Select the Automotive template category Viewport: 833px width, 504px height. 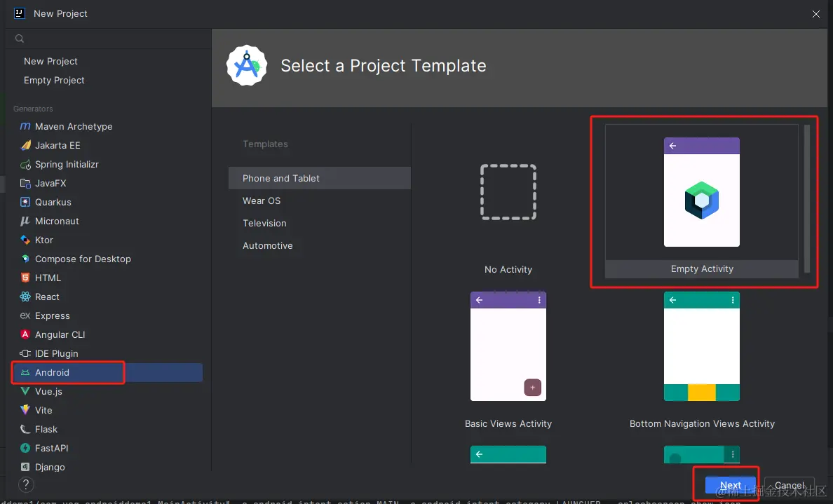click(320, 245)
